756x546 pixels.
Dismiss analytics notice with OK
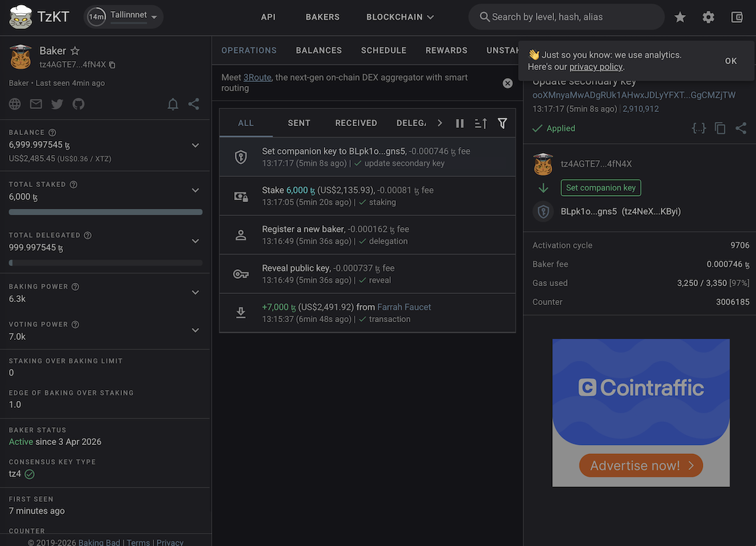(x=730, y=61)
